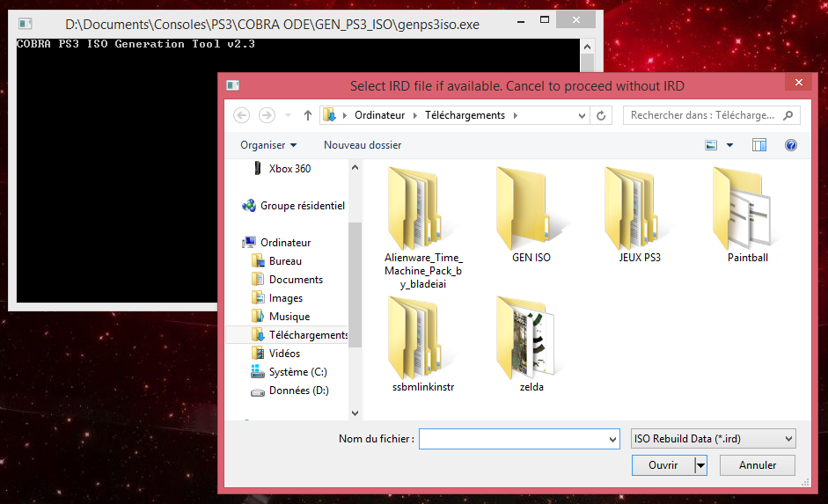The width and height of the screenshot is (828, 504).
Task: Click the file dialog title bar icon
Action: pyautogui.click(x=233, y=85)
